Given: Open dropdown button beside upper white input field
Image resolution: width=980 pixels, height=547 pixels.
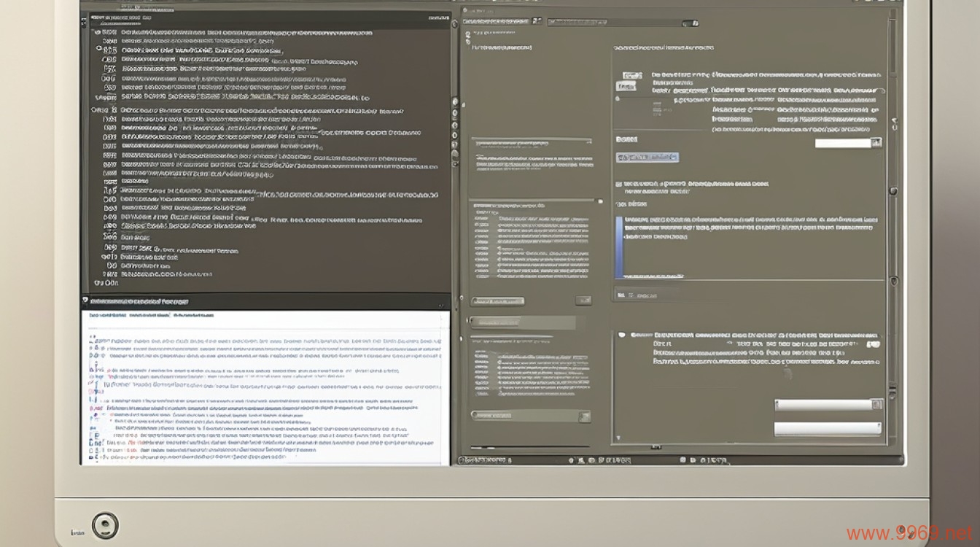Looking at the screenshot, I should (877, 143).
